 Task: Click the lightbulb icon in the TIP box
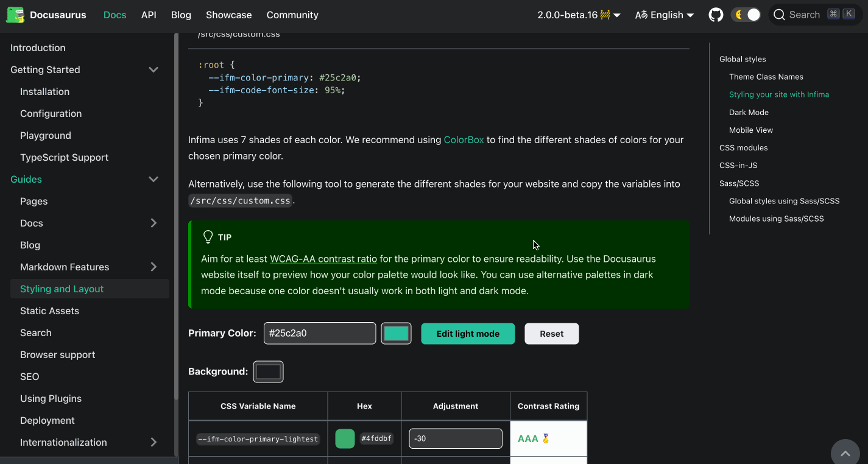click(206, 237)
